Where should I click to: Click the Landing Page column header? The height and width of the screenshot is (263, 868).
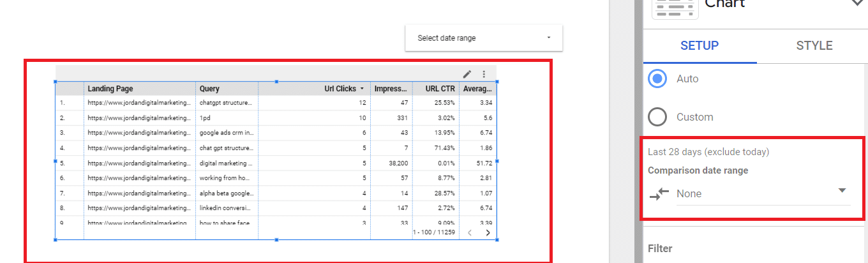coord(110,89)
